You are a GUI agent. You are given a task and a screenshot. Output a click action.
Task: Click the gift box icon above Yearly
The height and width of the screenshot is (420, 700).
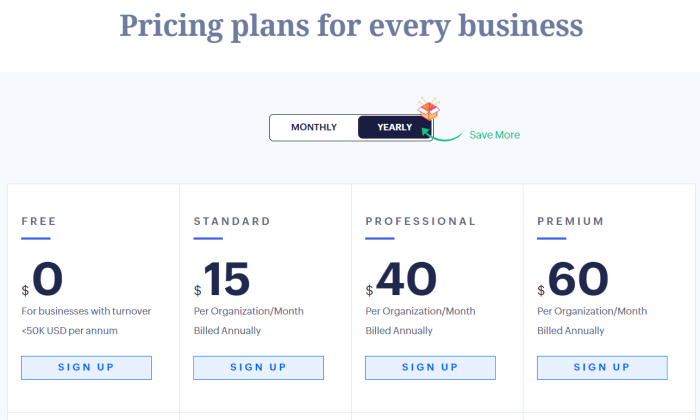429,108
